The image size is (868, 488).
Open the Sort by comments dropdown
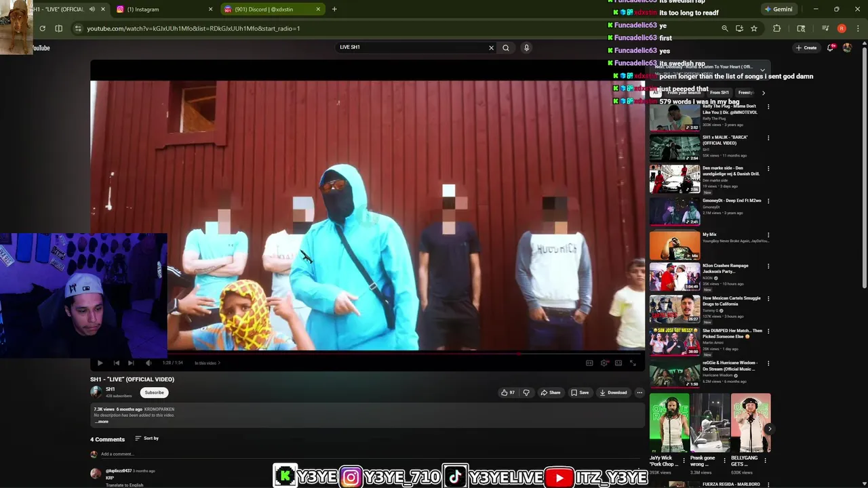click(x=146, y=439)
